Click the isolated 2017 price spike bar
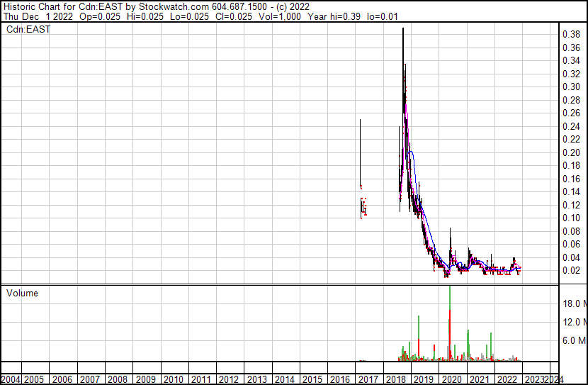This screenshot has height=385, width=588. [360, 152]
